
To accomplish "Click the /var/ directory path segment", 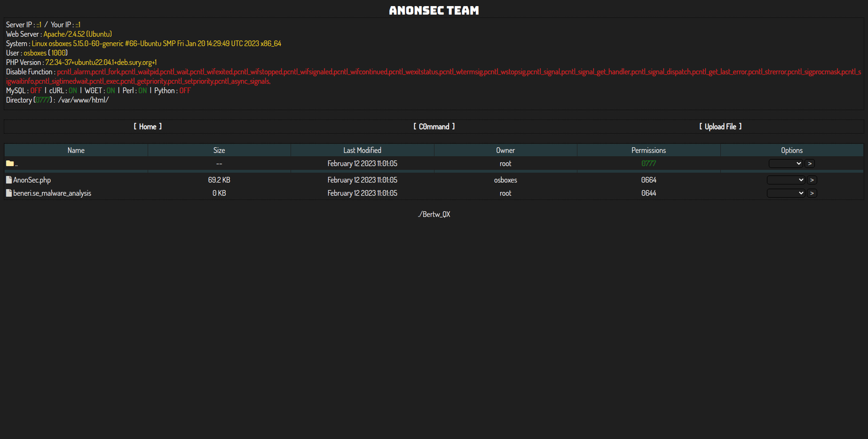I will point(65,100).
